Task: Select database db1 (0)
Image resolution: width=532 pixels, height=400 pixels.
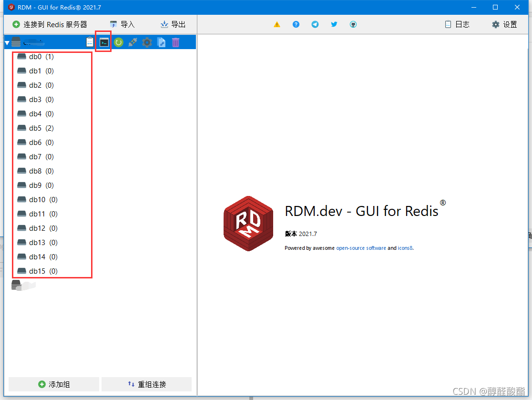Action: pyautogui.click(x=35, y=71)
